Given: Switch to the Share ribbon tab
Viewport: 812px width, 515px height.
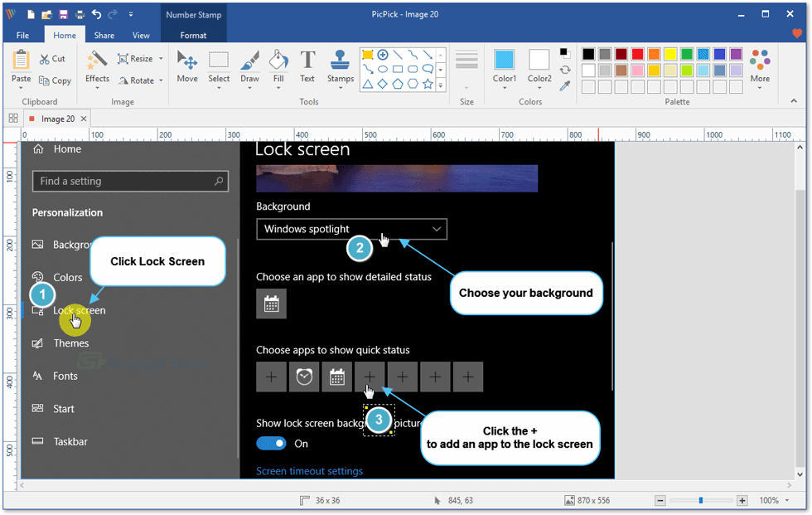Looking at the screenshot, I should pos(104,36).
